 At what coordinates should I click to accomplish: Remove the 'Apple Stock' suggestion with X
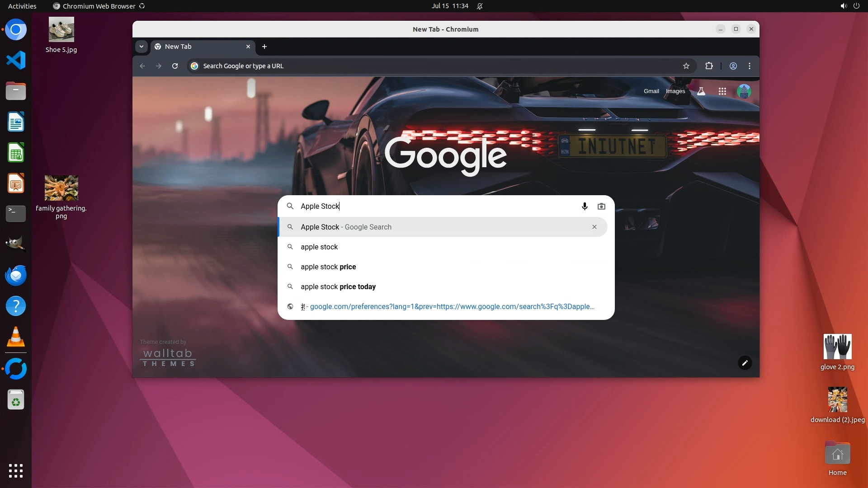[594, 227]
